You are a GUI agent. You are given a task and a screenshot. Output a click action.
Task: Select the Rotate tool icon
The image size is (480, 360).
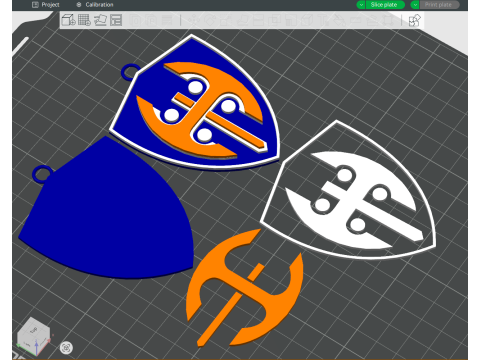tap(210, 20)
